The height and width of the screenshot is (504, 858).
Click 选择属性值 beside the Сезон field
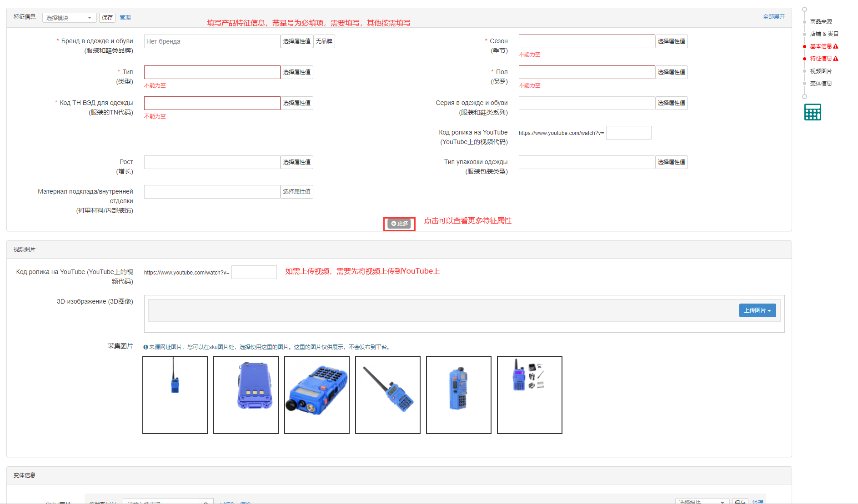tap(671, 41)
